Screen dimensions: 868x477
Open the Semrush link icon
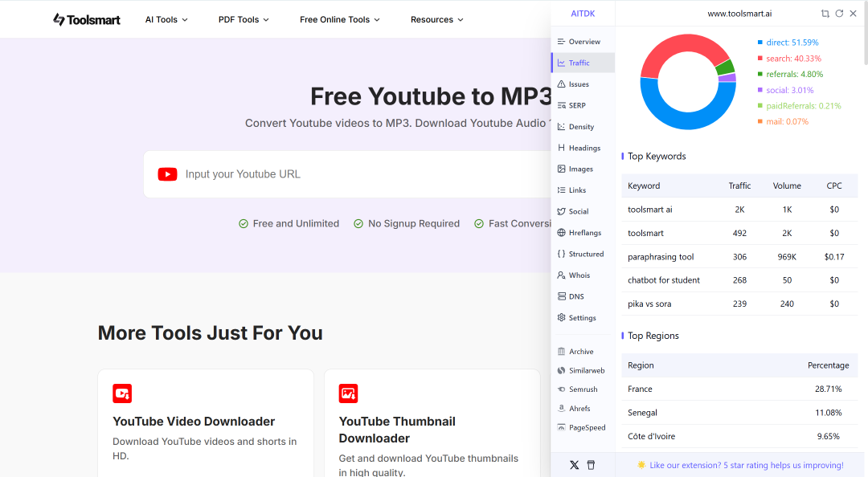click(561, 389)
